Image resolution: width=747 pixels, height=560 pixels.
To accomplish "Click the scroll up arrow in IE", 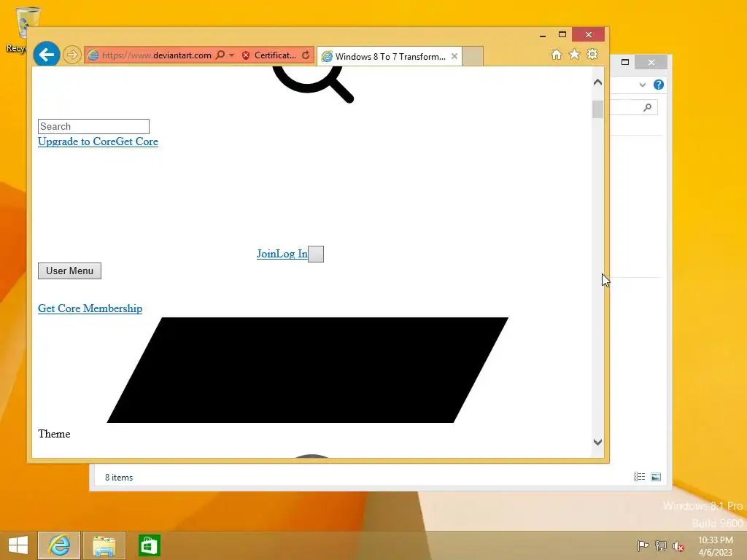I will pyautogui.click(x=598, y=82).
